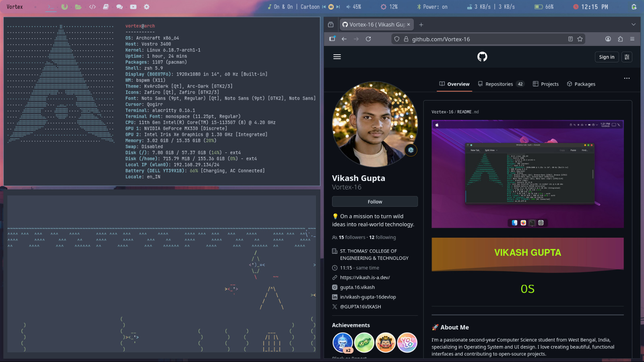Click the Vortex label in the top bar
This screenshot has height=362, width=644.
[x=14, y=7]
